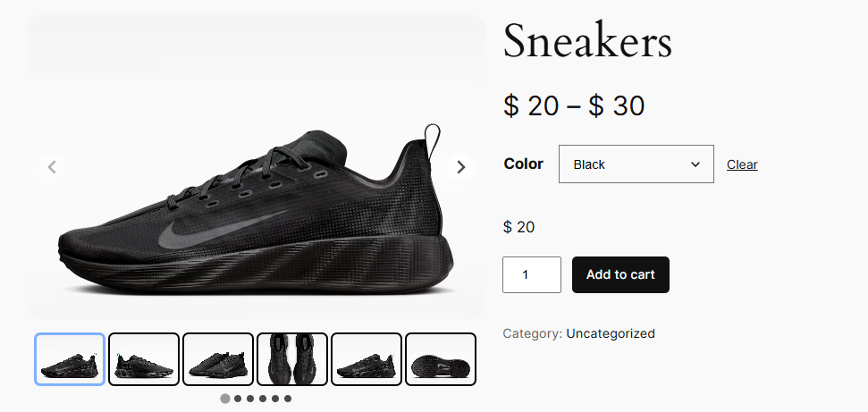The height and width of the screenshot is (412, 868).
Task: Select the first highlighted sneaker thumbnail
Action: click(x=70, y=359)
